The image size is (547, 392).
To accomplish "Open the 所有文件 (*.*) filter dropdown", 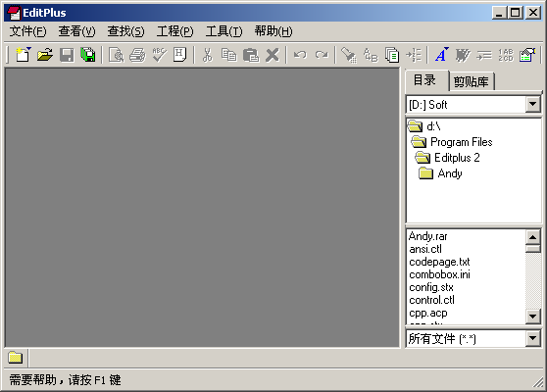I will click(532, 338).
